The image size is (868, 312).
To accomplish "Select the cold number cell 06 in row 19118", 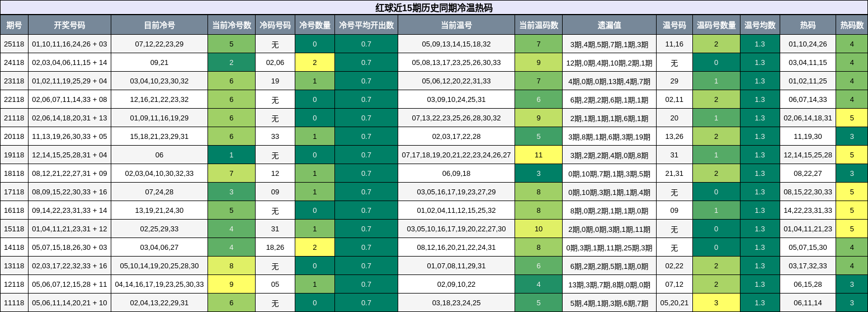I will (159, 155).
